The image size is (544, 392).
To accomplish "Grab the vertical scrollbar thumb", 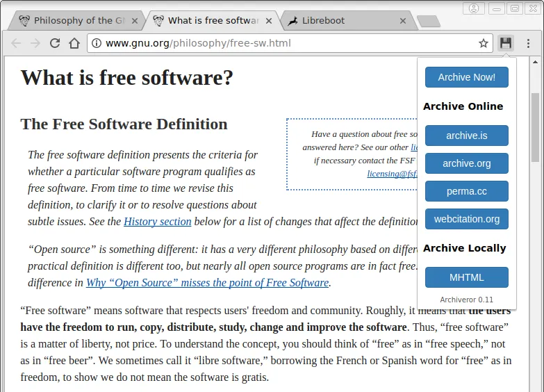I will [x=535, y=127].
